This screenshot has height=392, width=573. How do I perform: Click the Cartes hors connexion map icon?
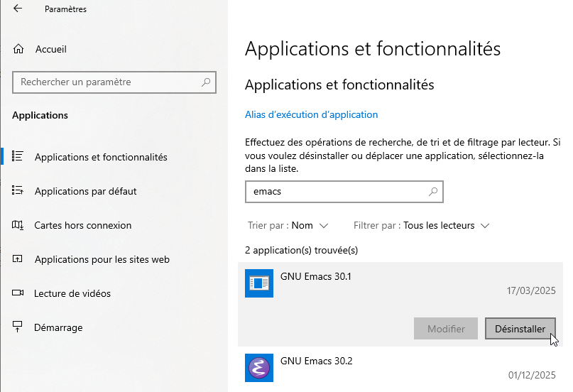coord(18,225)
